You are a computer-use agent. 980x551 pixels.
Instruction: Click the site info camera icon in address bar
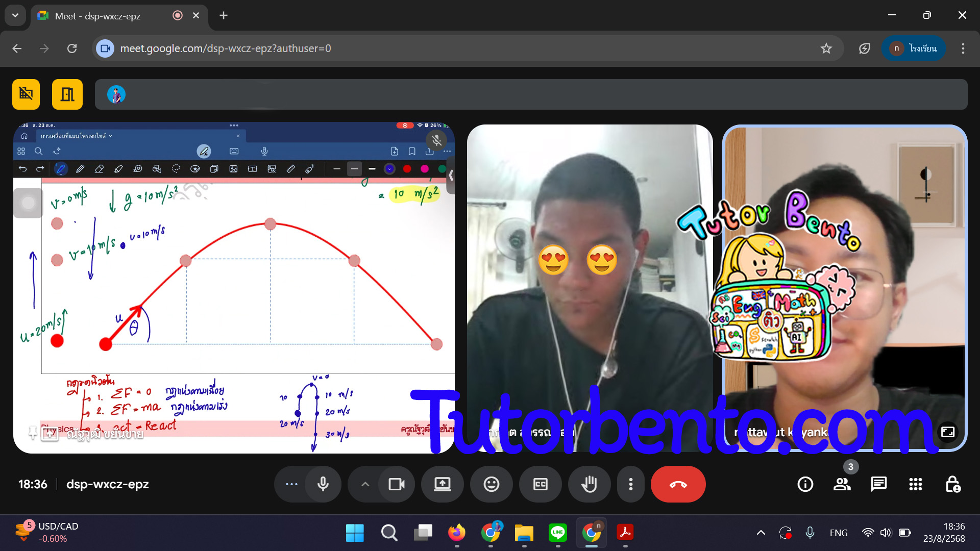105,48
